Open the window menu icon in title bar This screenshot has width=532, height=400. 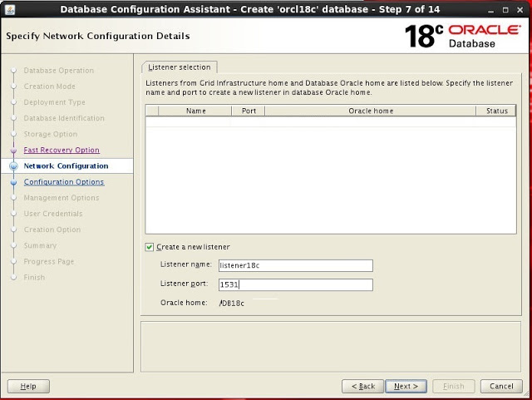[x=9, y=9]
